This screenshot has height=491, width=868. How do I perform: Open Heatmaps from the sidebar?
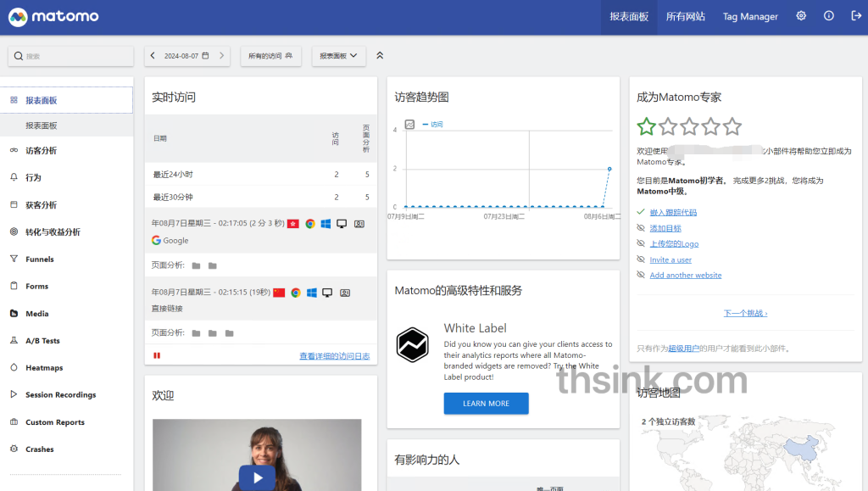(46, 367)
